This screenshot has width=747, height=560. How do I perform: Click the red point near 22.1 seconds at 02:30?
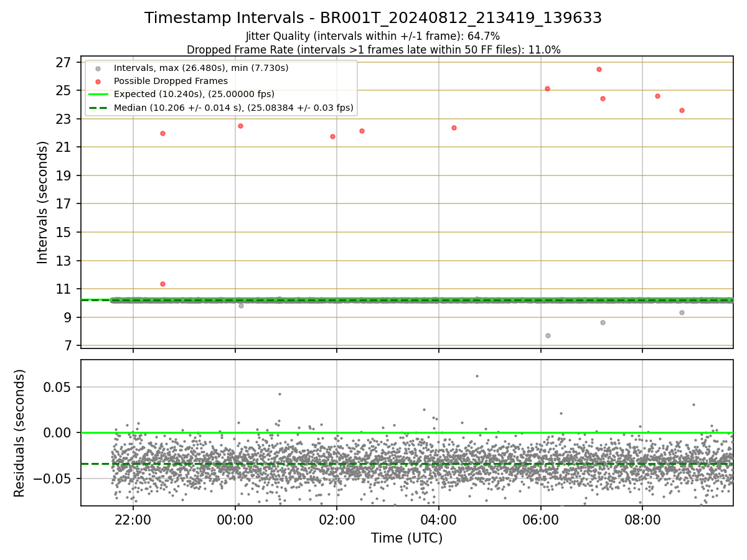coord(362,131)
